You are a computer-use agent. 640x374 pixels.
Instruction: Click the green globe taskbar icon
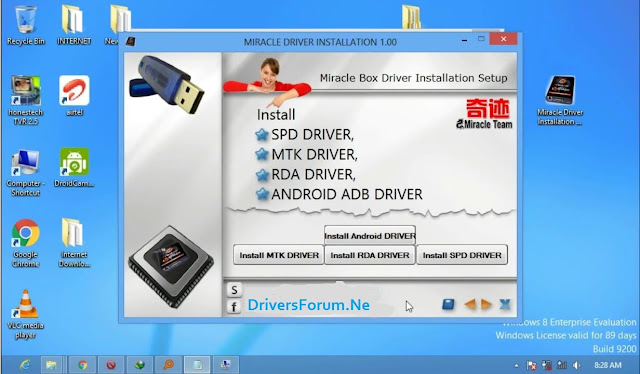(x=140, y=365)
